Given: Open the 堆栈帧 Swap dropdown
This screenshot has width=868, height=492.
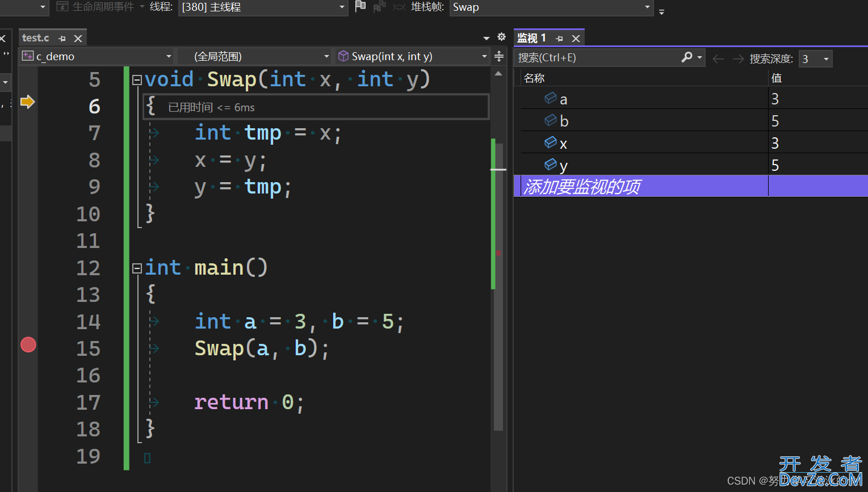Looking at the screenshot, I should tap(647, 7).
